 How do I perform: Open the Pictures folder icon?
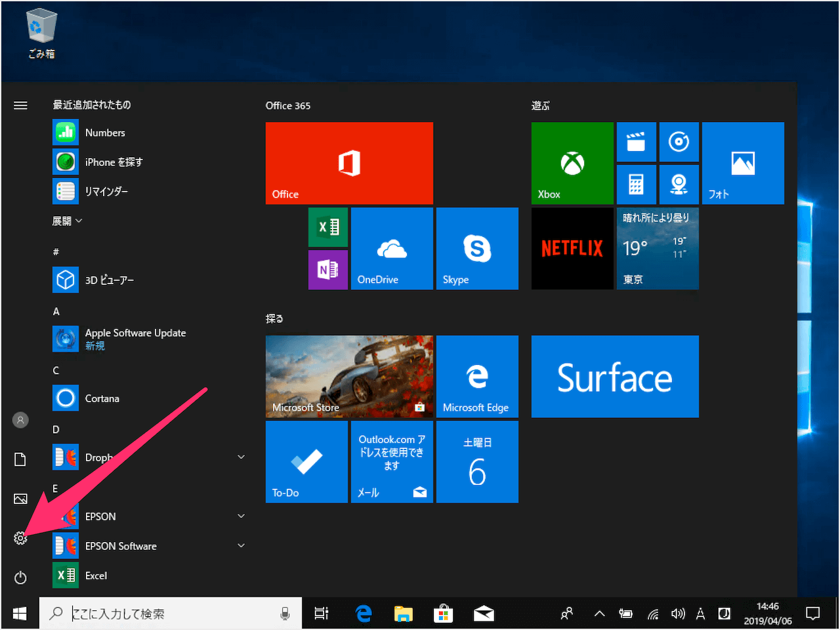pyautogui.click(x=20, y=499)
